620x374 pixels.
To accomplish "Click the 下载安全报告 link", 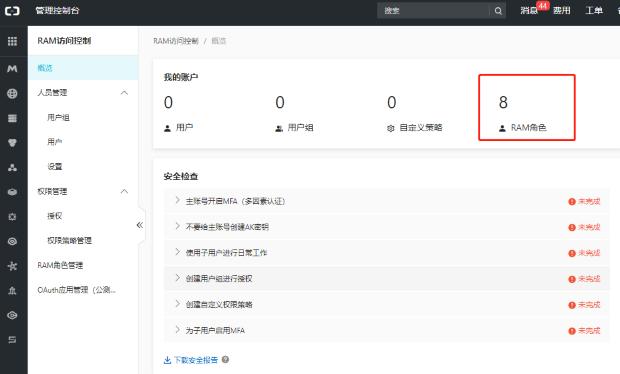I will 196,360.
